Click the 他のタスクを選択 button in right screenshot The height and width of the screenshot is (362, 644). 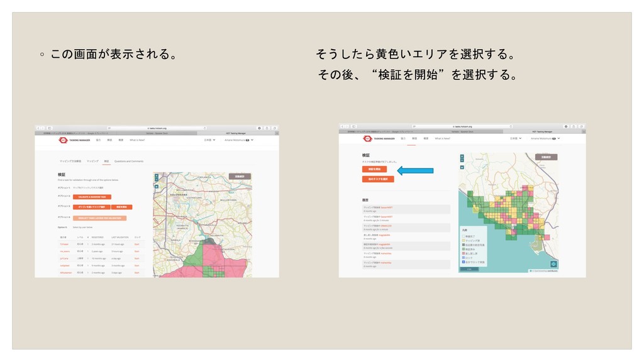click(x=378, y=179)
